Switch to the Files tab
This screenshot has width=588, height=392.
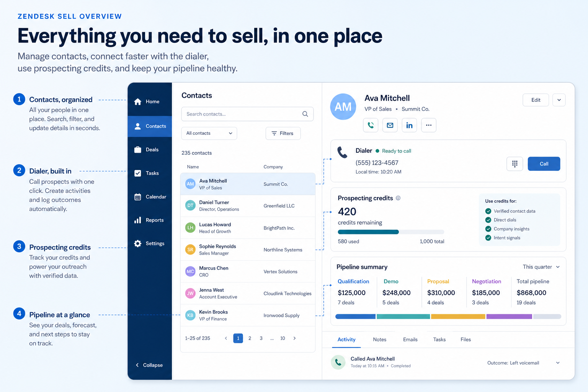click(466, 340)
